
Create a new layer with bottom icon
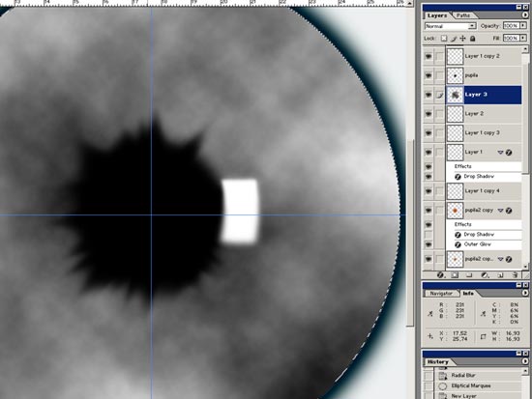tap(500, 275)
